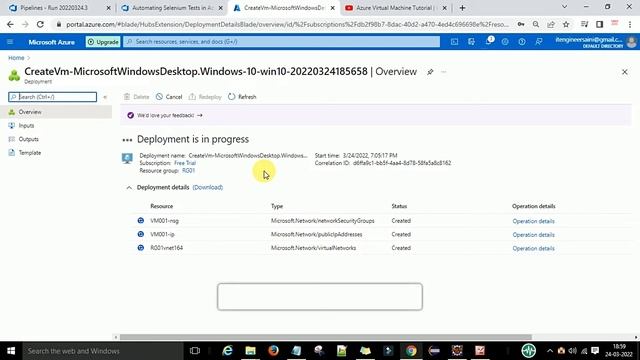Click the Redeploy toolbar button
The height and width of the screenshot is (360, 640).
point(205,97)
